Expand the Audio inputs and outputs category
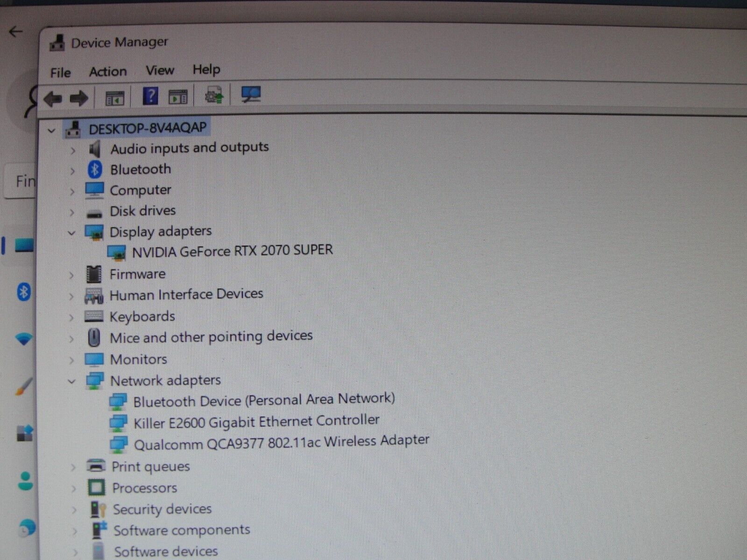The width and height of the screenshot is (747, 560). [72, 151]
